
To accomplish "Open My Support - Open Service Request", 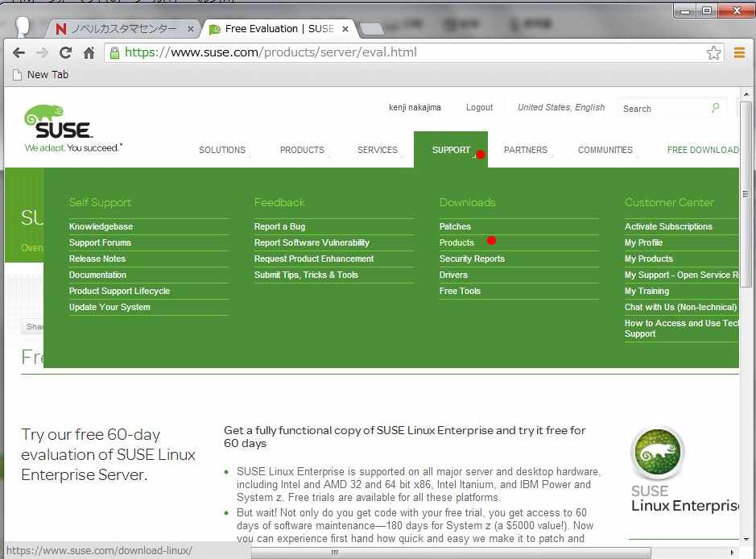I will (681, 275).
